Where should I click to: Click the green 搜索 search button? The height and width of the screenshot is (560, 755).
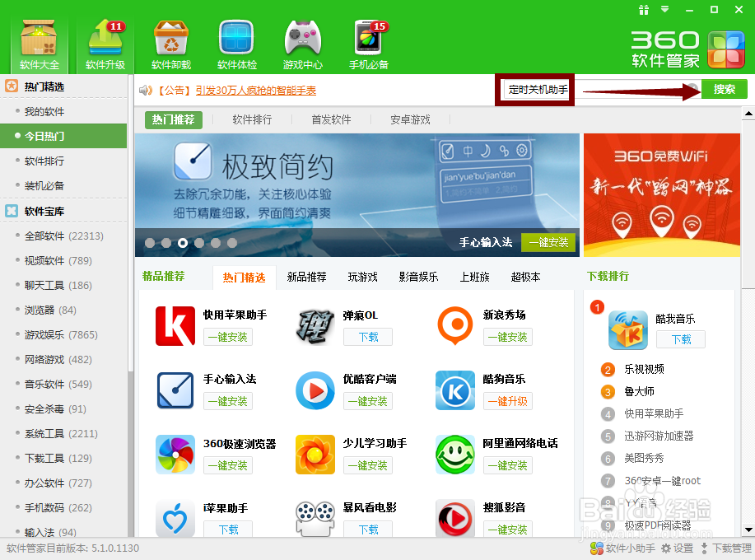tap(725, 89)
